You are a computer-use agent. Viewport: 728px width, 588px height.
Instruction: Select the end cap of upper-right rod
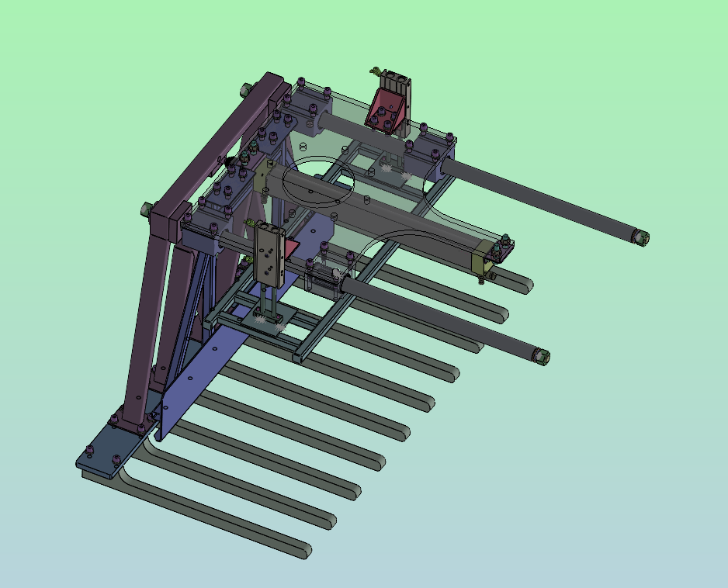(640, 237)
